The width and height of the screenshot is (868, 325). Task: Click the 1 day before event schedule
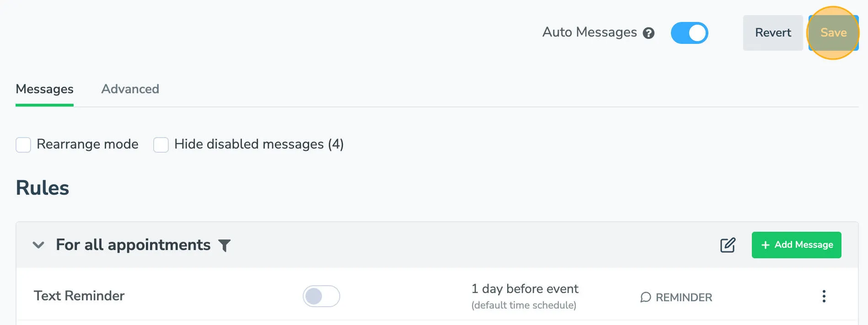(525, 289)
